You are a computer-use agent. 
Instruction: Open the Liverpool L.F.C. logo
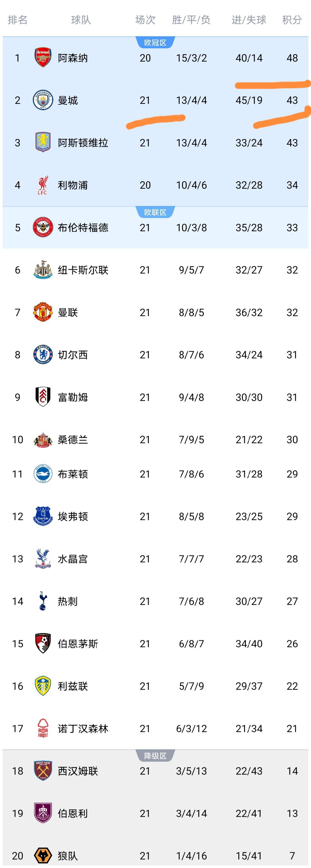(x=43, y=185)
